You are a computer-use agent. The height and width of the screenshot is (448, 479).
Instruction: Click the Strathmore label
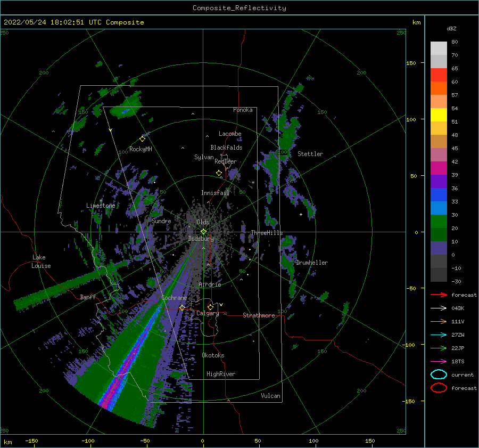click(259, 315)
